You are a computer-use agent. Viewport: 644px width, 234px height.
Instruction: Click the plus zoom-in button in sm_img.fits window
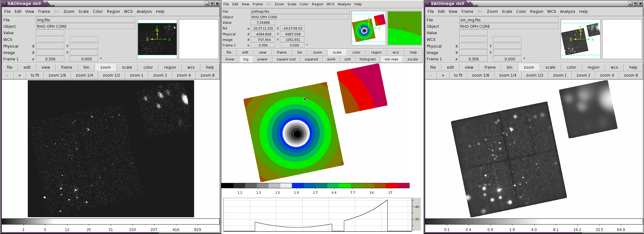click(x=443, y=75)
